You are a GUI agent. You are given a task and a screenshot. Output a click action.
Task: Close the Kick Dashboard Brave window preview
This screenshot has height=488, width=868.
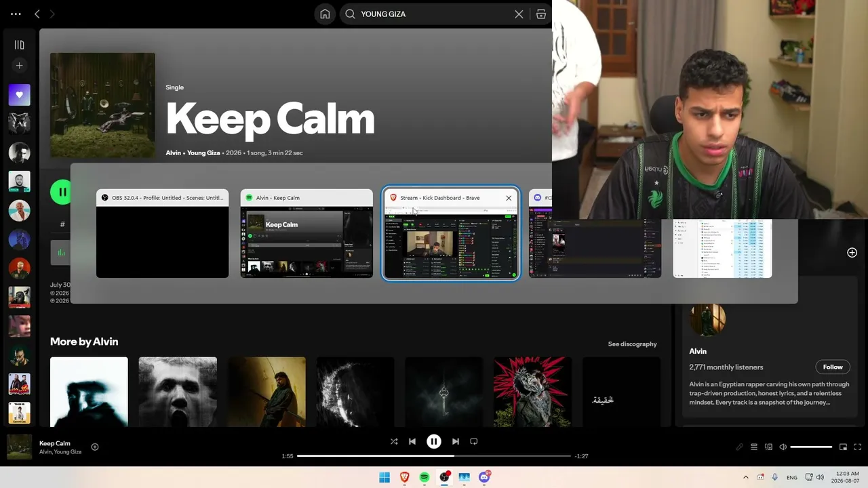coord(509,198)
